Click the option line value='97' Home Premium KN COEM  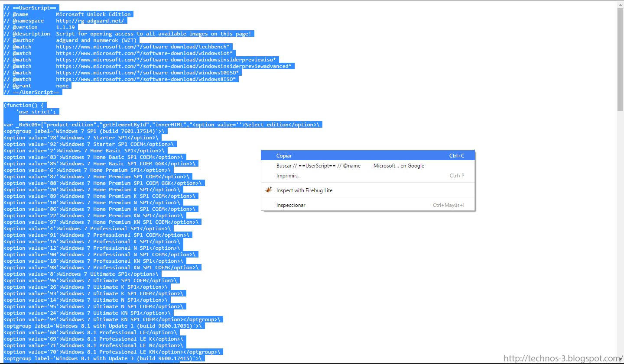coord(101,222)
